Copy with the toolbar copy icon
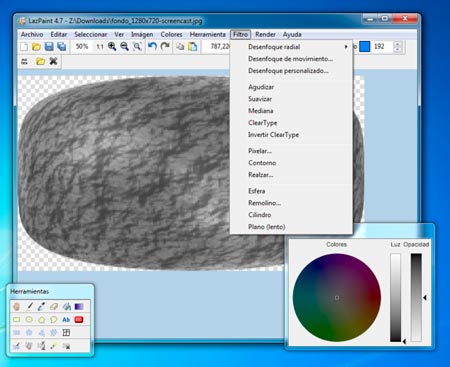This screenshot has height=367, width=450. pyautogui.click(x=180, y=47)
